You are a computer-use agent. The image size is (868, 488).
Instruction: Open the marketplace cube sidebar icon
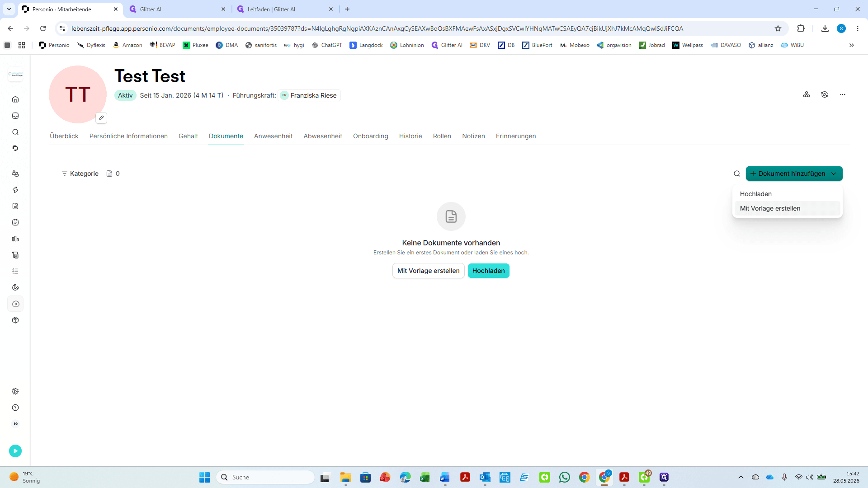tap(15, 320)
